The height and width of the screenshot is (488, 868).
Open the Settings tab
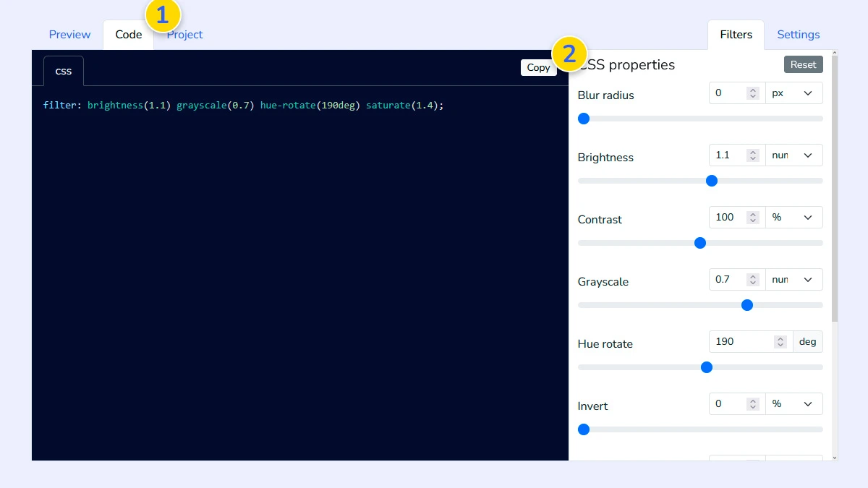tap(798, 34)
